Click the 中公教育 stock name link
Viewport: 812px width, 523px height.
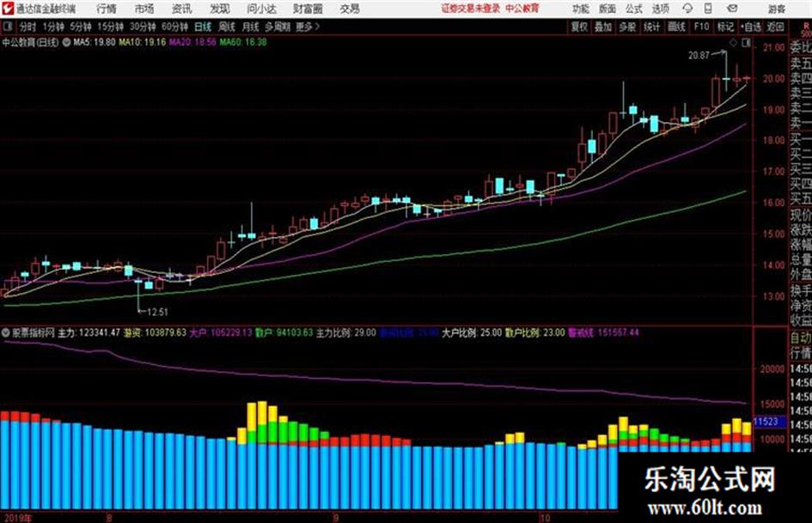522,9
